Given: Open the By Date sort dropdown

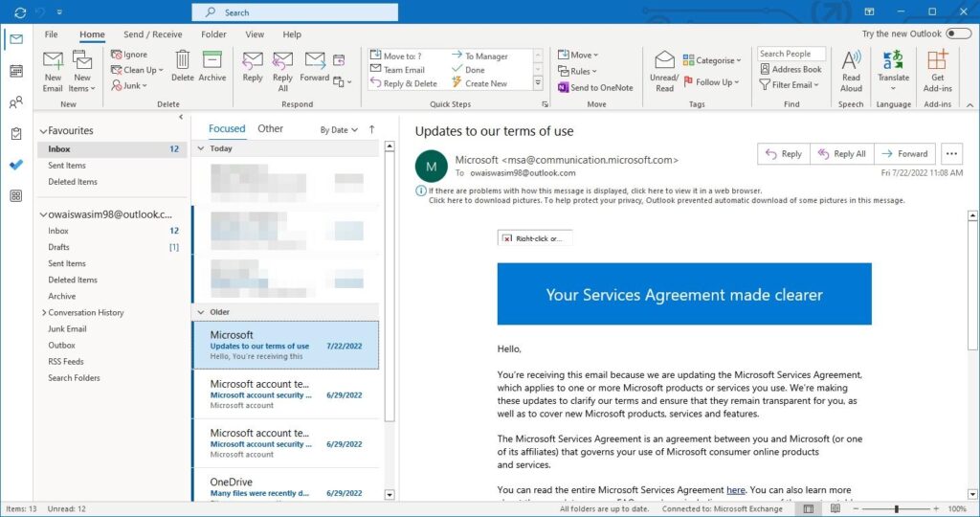Looking at the screenshot, I should 339,129.
